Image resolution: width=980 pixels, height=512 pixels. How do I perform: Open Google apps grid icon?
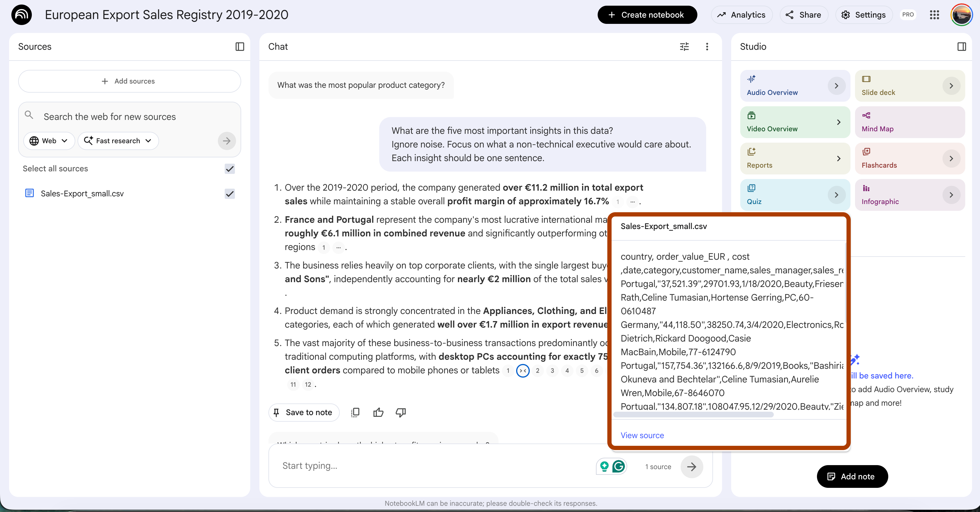(934, 15)
